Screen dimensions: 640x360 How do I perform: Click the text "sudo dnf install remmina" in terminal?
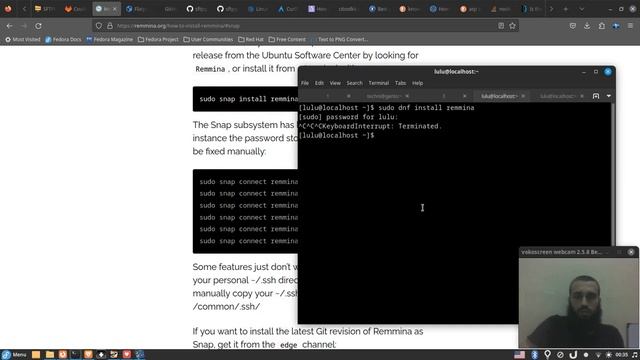[426, 108]
